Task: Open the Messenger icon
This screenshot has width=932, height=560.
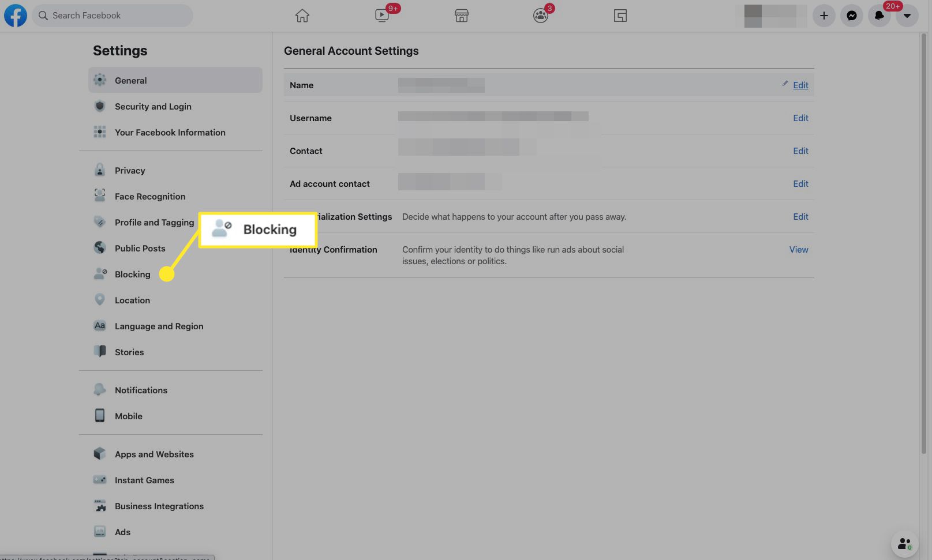Action: coord(852,16)
